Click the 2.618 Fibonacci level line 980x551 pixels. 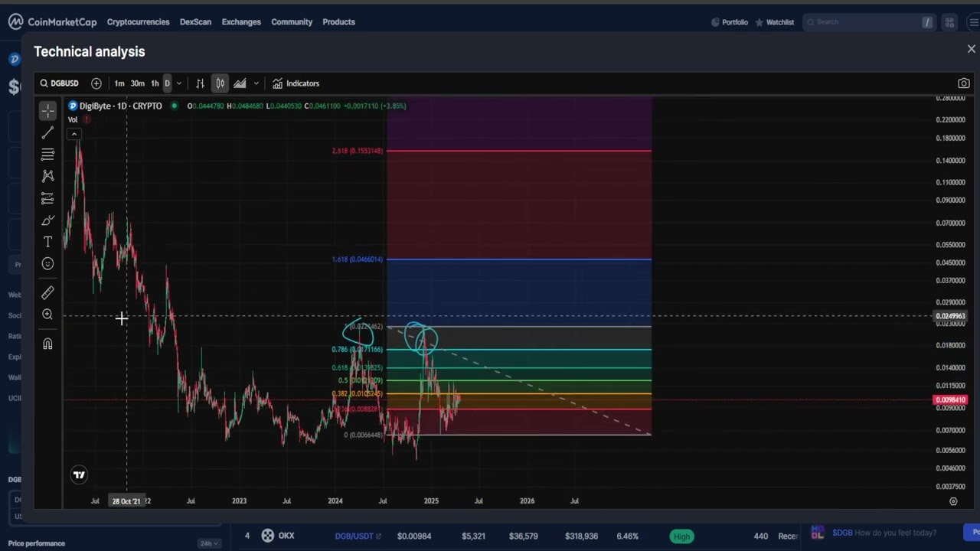click(x=519, y=151)
